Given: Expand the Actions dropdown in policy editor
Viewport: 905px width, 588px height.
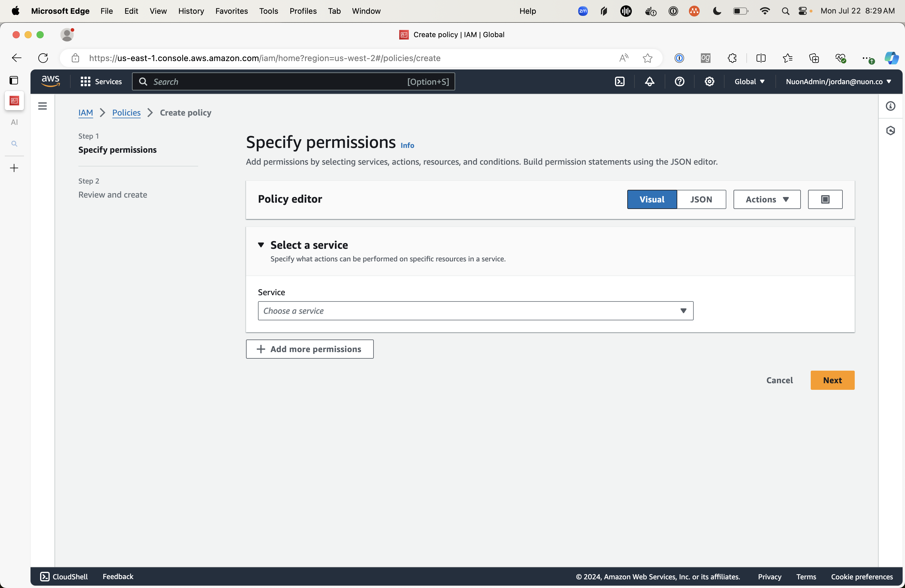Looking at the screenshot, I should (767, 199).
